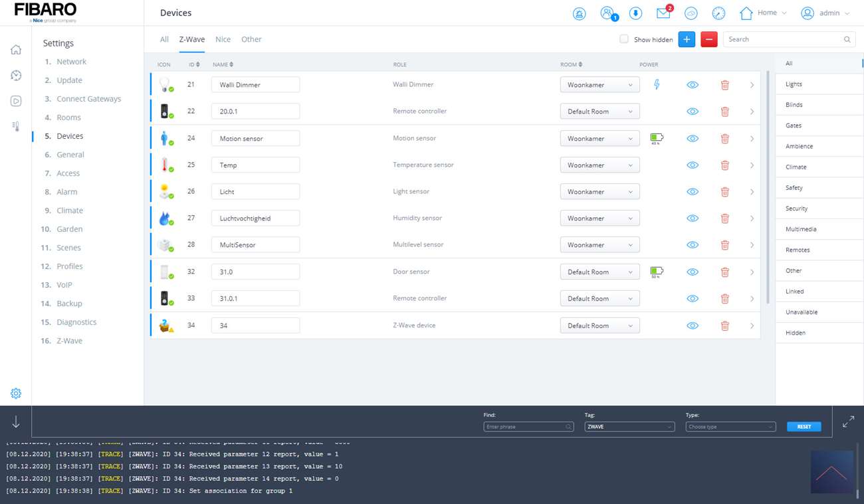Click the Home dashboard icon in left sidebar
Screen dimensions: 864x504
click(x=16, y=50)
